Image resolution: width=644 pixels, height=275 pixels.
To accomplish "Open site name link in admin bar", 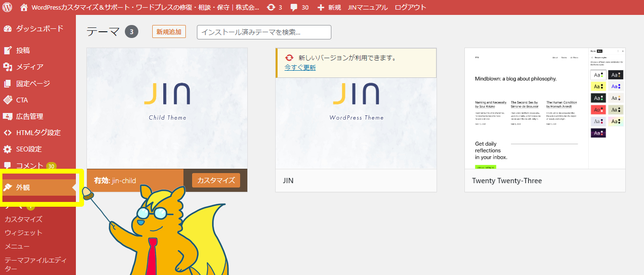I will click(145, 8).
